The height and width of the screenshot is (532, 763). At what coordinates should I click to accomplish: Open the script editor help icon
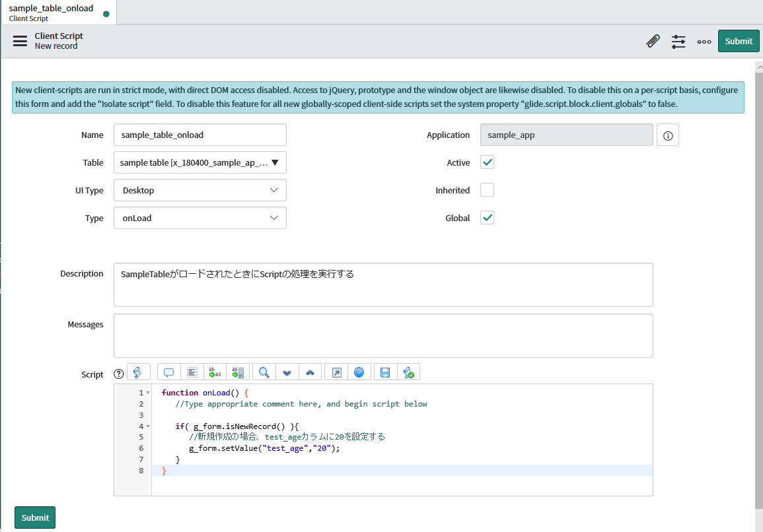359,372
